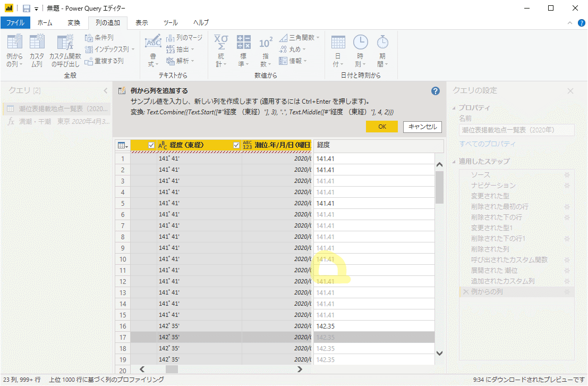Collapse the Queries (クエリ) pane chevron
Viewport: 588px width, 386px height.
[x=105, y=90]
